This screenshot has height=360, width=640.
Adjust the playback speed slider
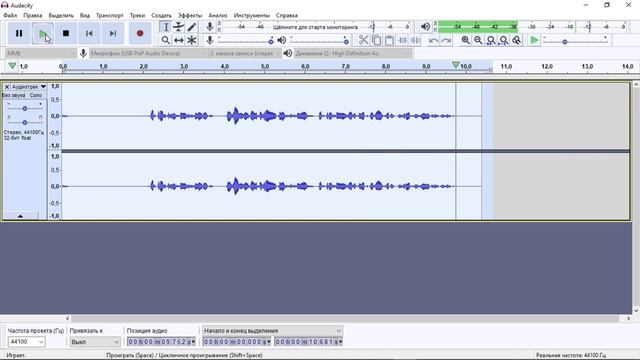tap(575, 40)
